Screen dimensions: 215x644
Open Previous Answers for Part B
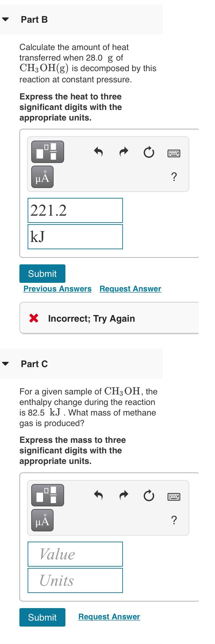(x=57, y=289)
